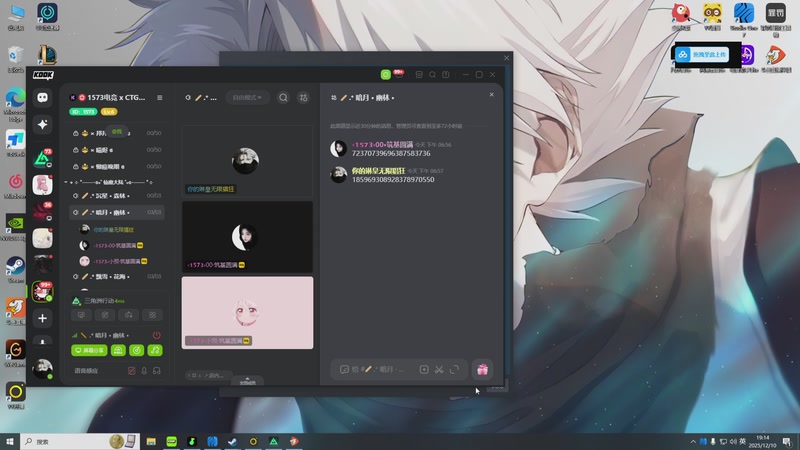Open the emoji sticker icon in input box
The image size is (800, 450).
pyautogui.click(x=344, y=369)
